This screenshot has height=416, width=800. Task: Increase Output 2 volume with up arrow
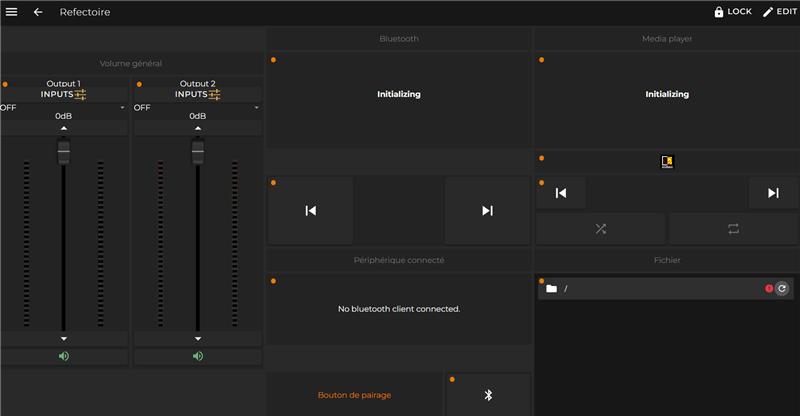[198, 128]
